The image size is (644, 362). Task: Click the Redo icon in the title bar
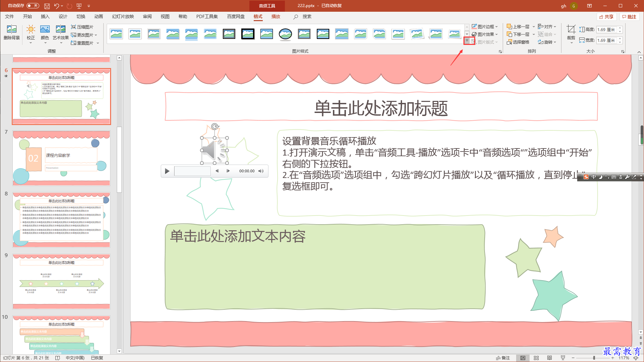coord(69,6)
